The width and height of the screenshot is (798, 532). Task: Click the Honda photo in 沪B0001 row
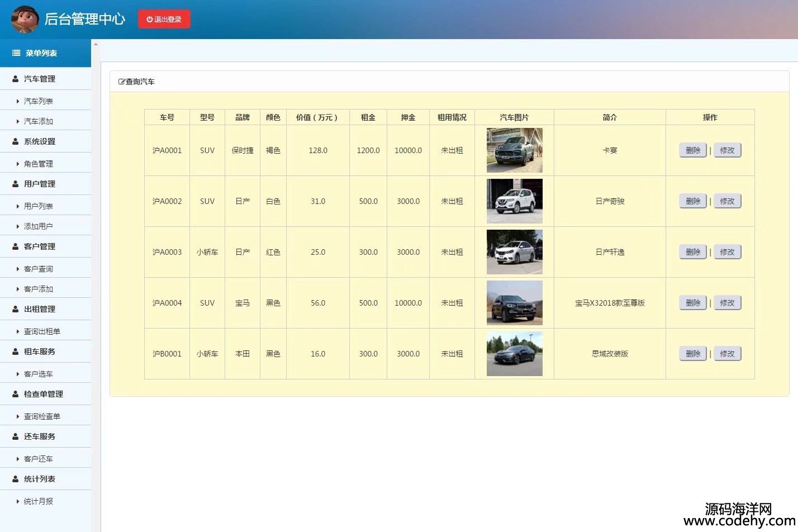(x=515, y=354)
